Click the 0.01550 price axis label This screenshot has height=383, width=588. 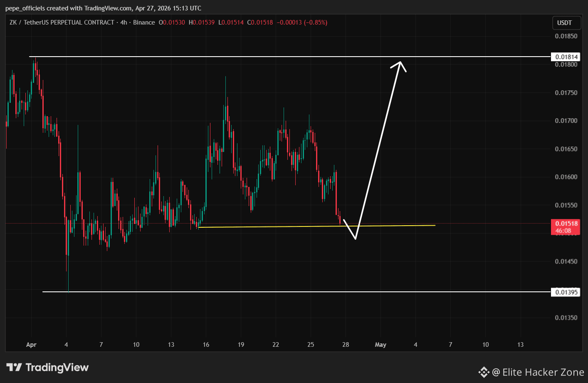566,205
